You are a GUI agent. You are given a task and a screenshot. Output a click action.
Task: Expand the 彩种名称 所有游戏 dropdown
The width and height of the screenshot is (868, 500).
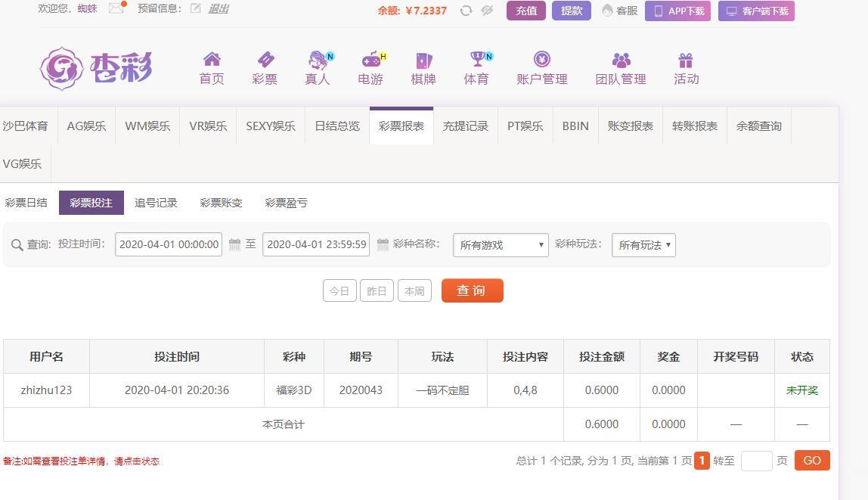(x=501, y=245)
